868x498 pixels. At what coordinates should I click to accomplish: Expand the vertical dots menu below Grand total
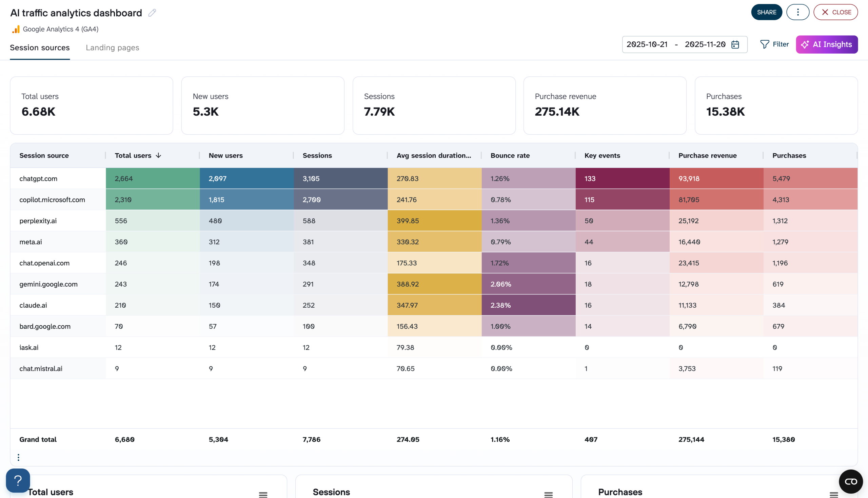tap(18, 457)
